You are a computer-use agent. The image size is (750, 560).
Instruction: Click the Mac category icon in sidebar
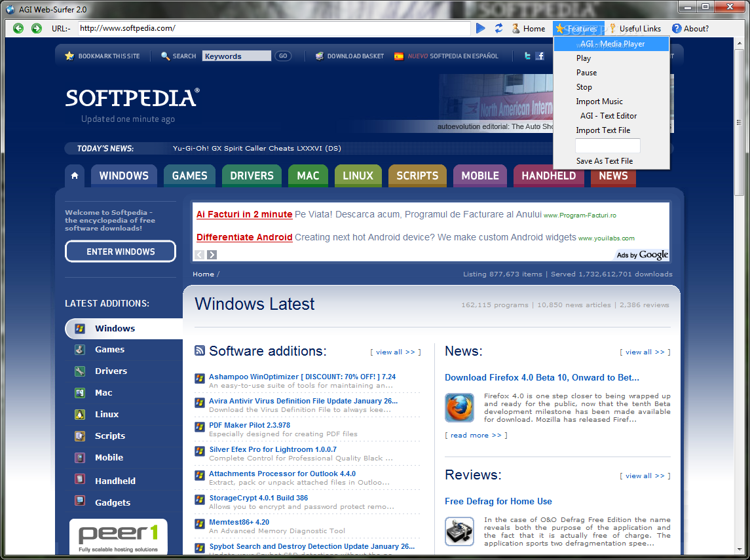(x=80, y=392)
